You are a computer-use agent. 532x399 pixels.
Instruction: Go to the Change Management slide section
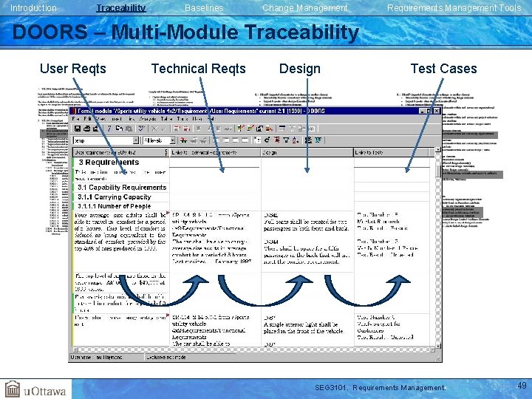[304, 8]
